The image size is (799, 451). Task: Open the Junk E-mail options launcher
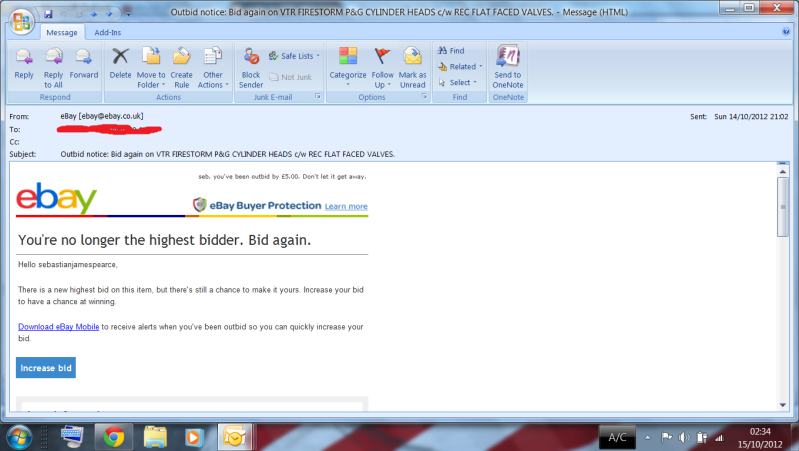coord(317,96)
